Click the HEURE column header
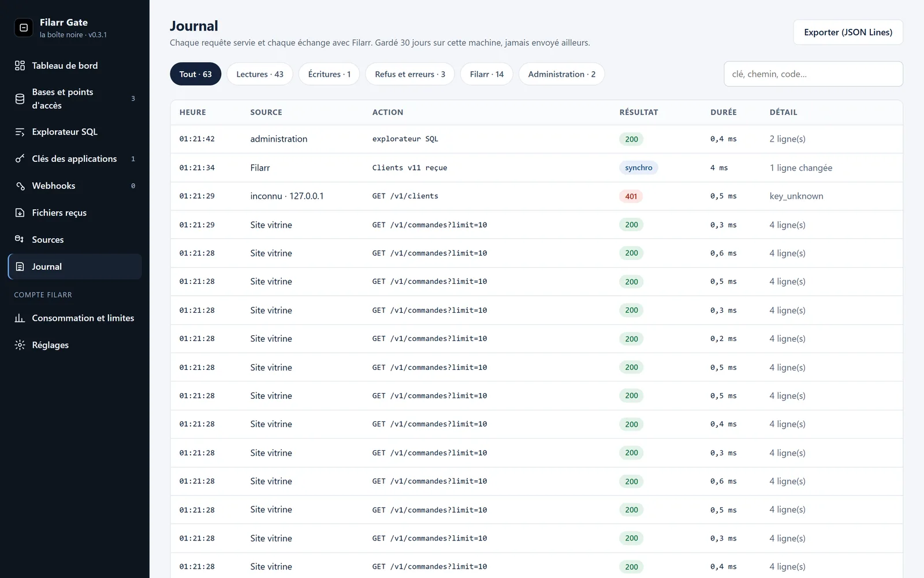The height and width of the screenshot is (578, 924). tap(193, 112)
